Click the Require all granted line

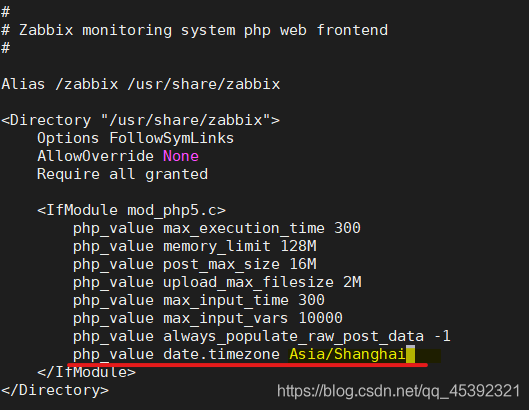pyautogui.click(x=122, y=174)
